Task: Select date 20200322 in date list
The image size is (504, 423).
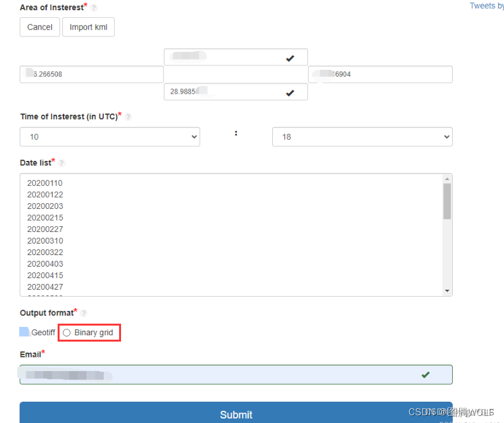Action: [45, 253]
